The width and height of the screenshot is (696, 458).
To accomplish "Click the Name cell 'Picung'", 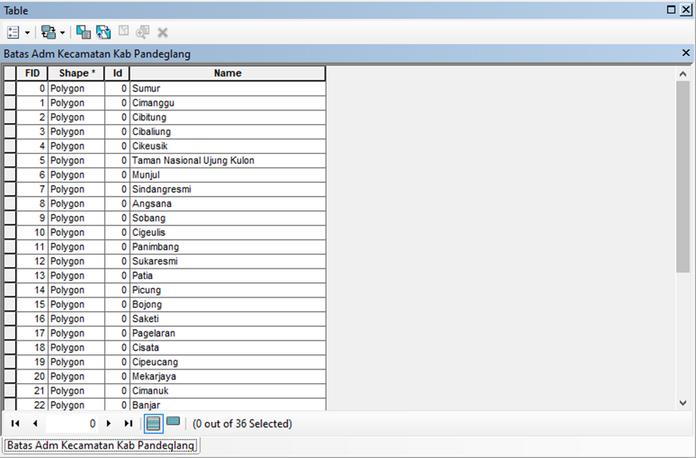I will pos(228,290).
